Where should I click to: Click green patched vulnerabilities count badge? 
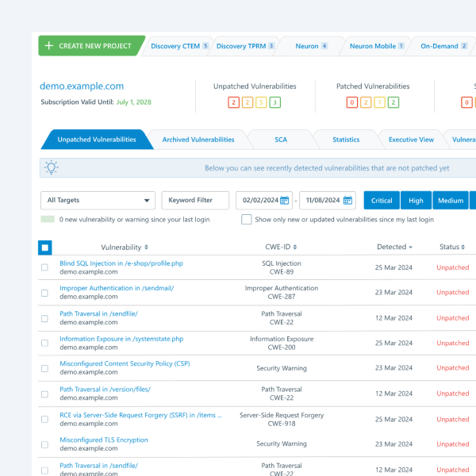393,102
